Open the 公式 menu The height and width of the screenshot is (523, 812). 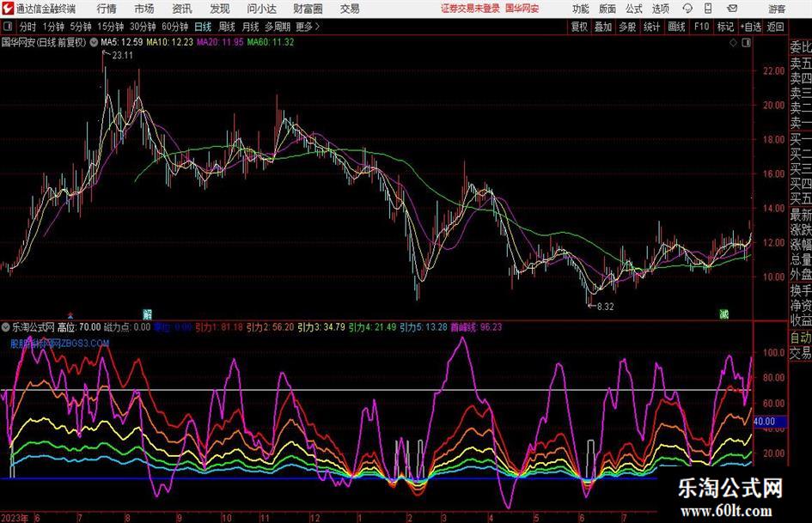(633, 9)
